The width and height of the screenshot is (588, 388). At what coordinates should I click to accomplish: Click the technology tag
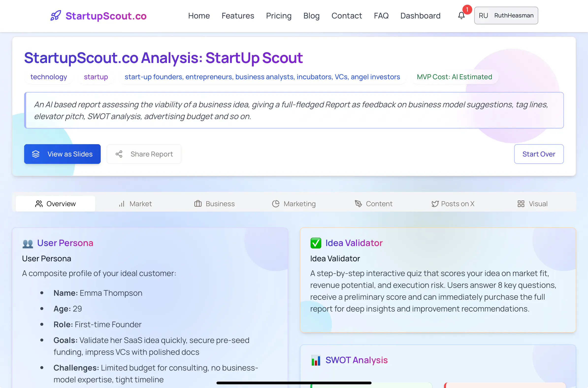(x=49, y=77)
